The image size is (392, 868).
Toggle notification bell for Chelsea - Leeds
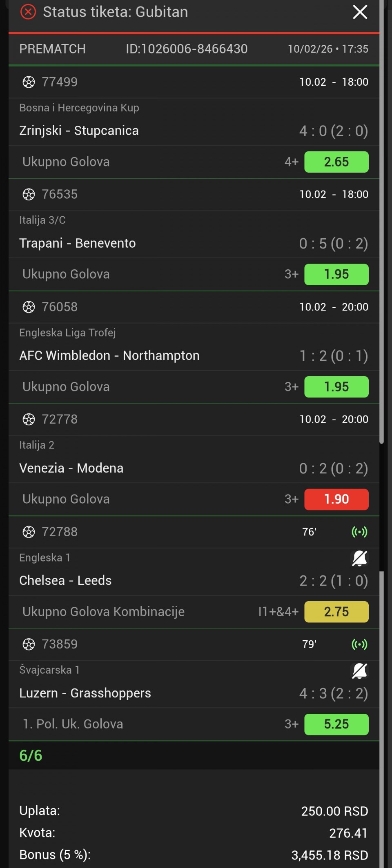[359, 558]
